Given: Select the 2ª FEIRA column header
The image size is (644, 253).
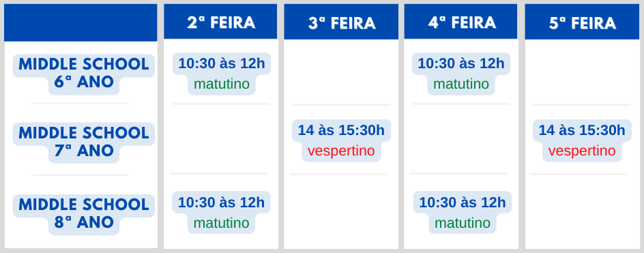Looking at the screenshot, I should pos(221,21).
